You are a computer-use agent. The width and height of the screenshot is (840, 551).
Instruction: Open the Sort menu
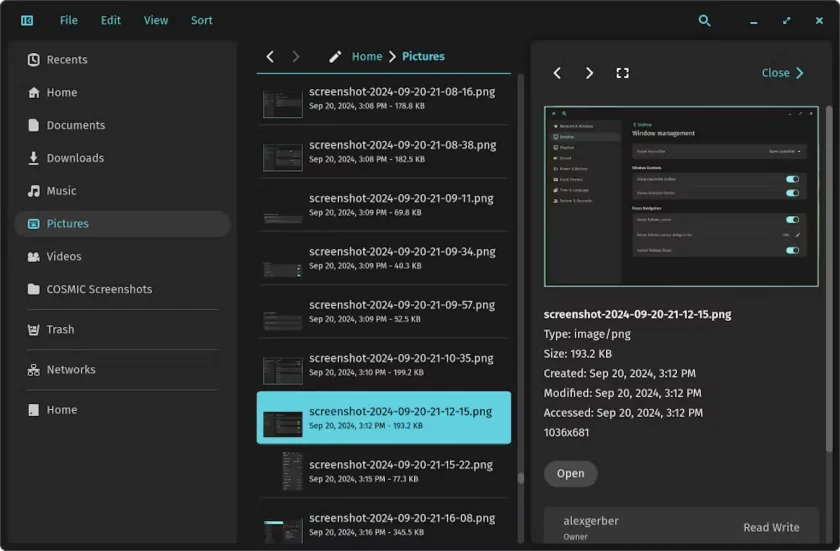[201, 20]
